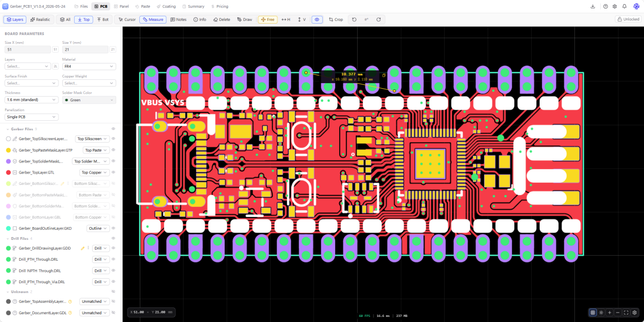Click the Solder Mask Color Green selector
644x322 pixels.
(89, 100)
